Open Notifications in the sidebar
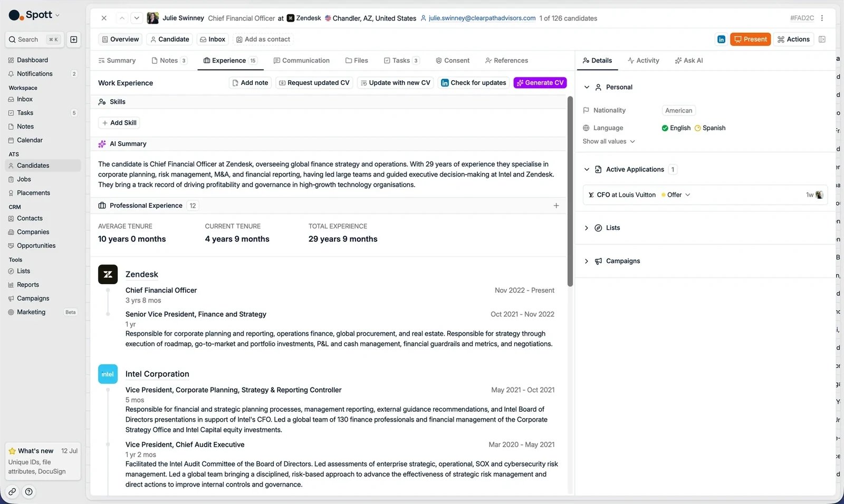Screen dimensions: 844x504 [43, 74]
